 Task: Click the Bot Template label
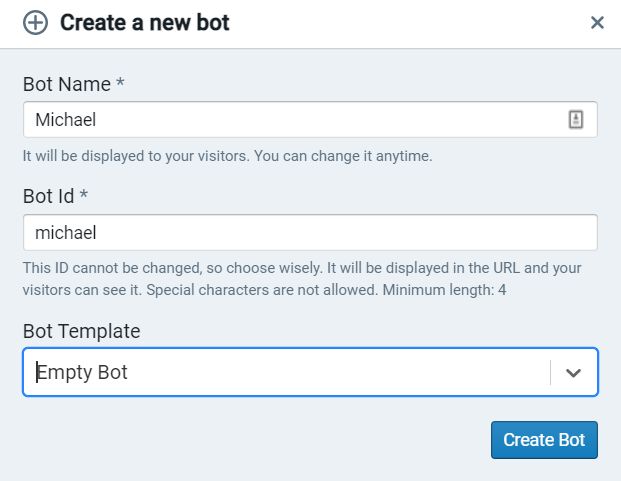coord(81,331)
